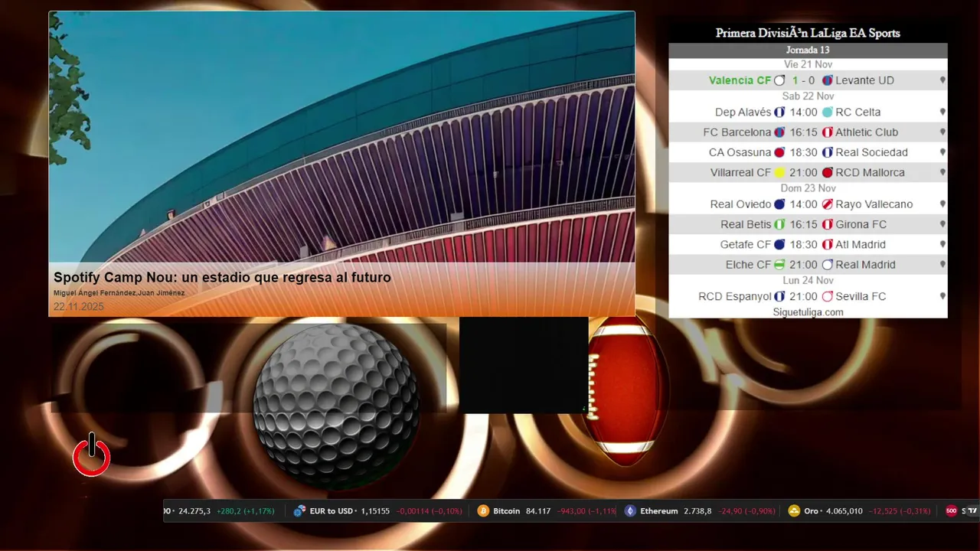980x551 pixels.
Task: Click the Girona FC crest icon
Action: click(828, 224)
